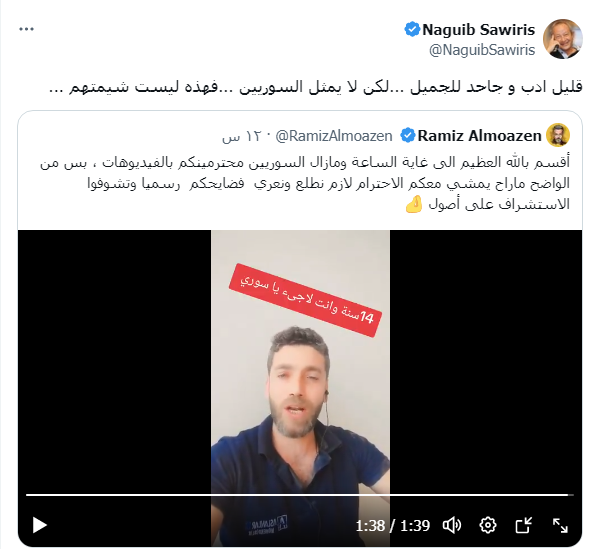
Task: Toggle picture-in-picture mode for the video
Action: [524, 525]
